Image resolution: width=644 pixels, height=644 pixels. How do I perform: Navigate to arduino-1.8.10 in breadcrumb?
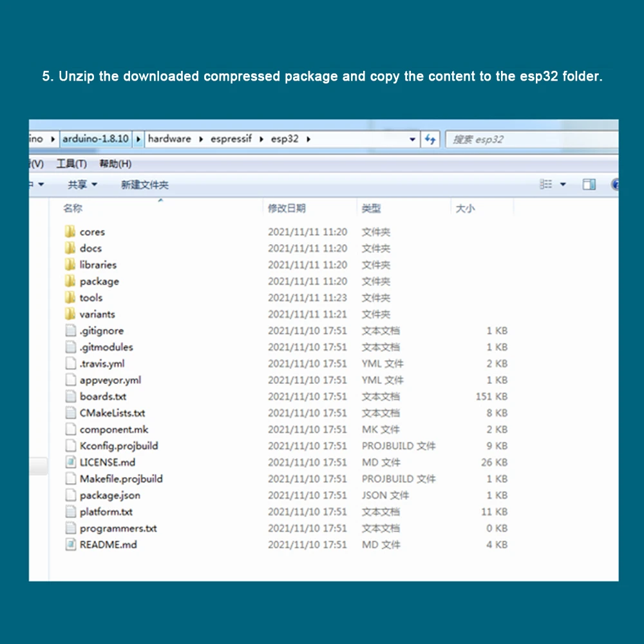[x=95, y=139]
